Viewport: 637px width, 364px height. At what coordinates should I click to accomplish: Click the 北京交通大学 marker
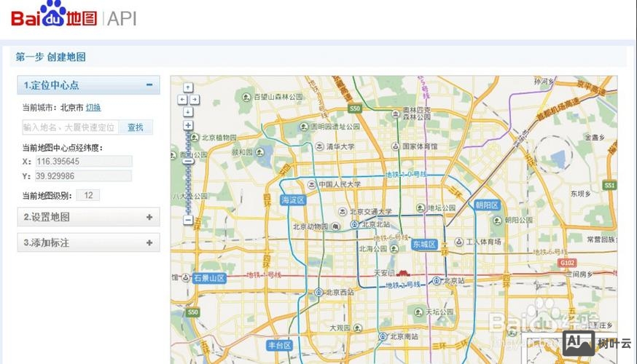point(343,211)
